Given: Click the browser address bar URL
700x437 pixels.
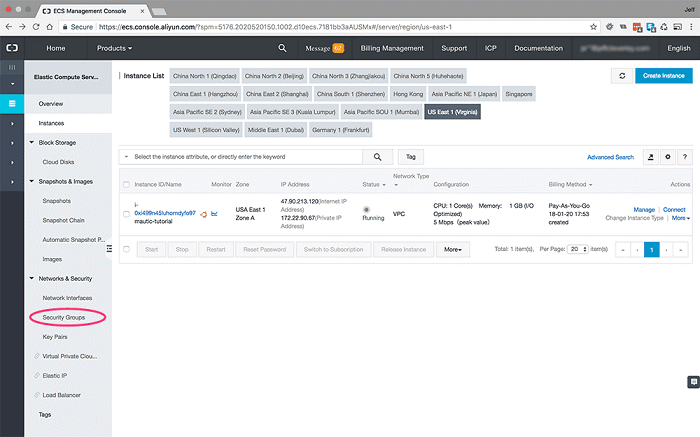Looking at the screenshot, I should (x=275, y=27).
